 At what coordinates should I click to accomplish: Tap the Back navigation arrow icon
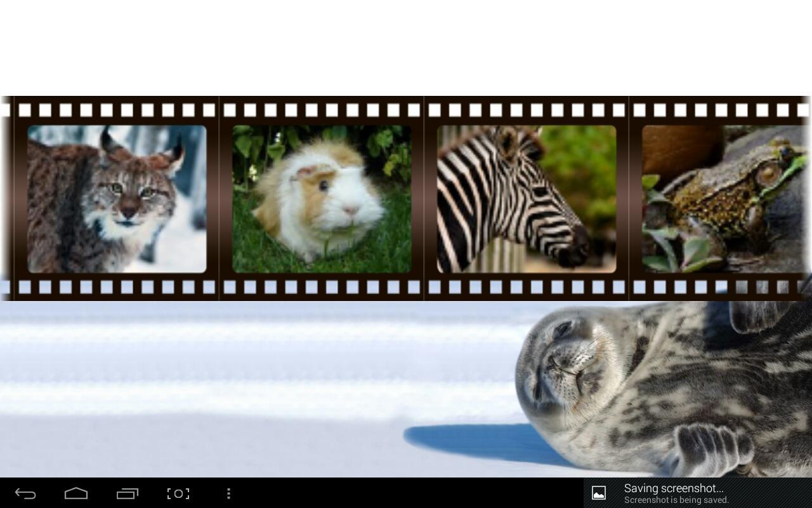(24, 493)
